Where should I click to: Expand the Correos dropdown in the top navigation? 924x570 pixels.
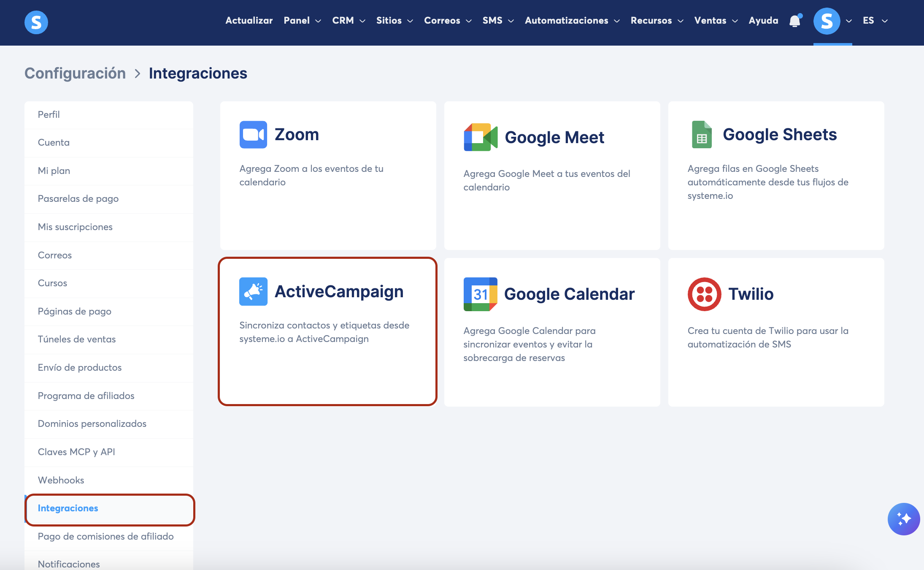tap(448, 20)
